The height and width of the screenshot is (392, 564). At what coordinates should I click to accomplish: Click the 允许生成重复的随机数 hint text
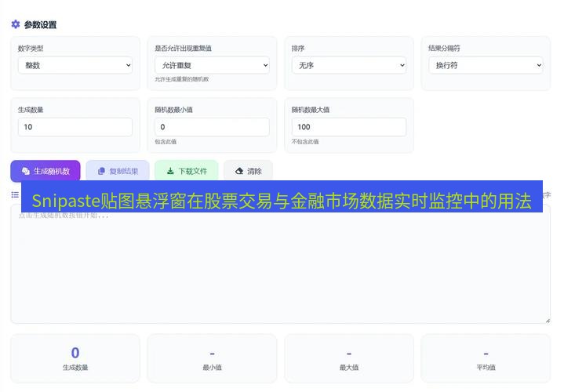click(x=182, y=79)
